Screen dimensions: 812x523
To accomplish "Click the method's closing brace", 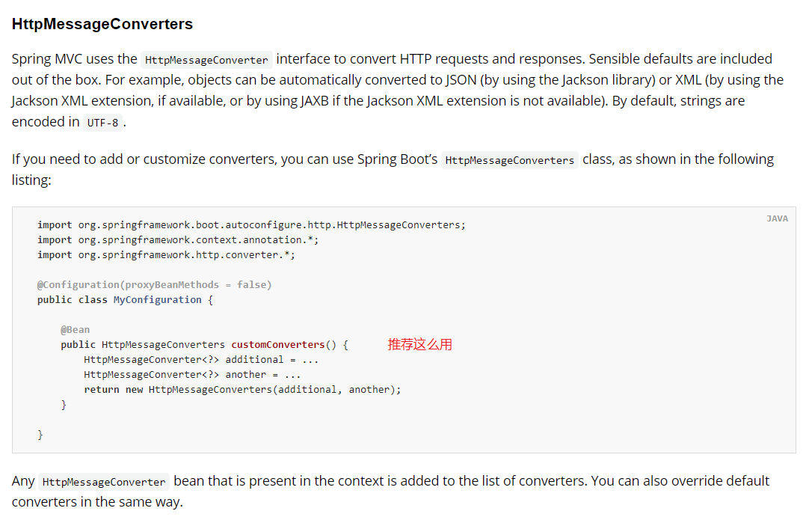I will tap(64, 405).
